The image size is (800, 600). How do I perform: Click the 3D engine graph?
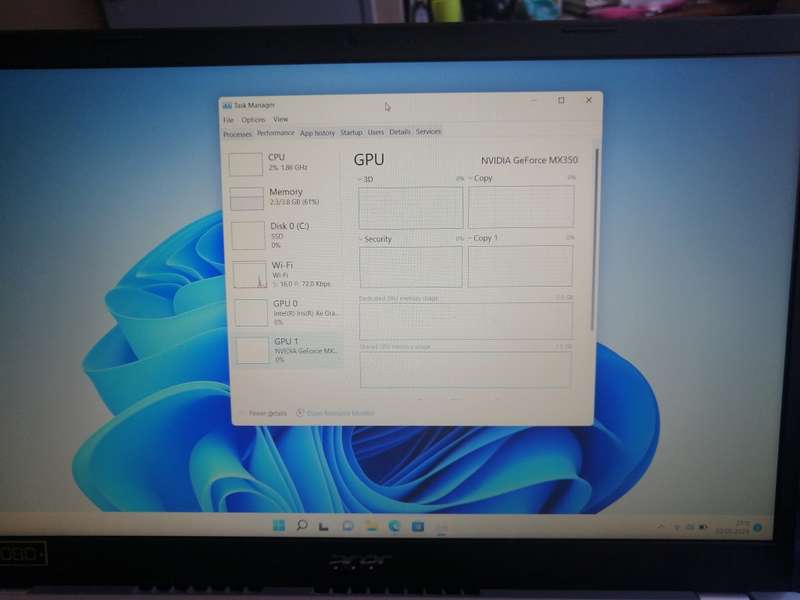[x=411, y=207]
